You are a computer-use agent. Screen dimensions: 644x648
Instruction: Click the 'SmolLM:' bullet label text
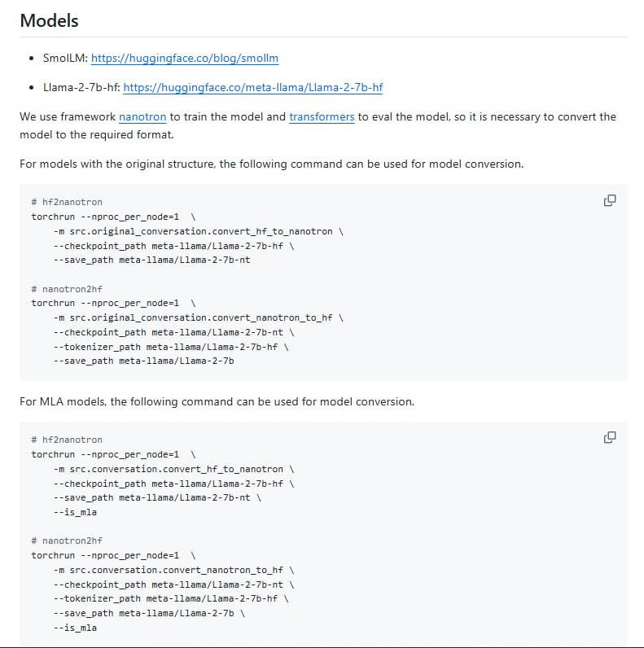point(65,59)
